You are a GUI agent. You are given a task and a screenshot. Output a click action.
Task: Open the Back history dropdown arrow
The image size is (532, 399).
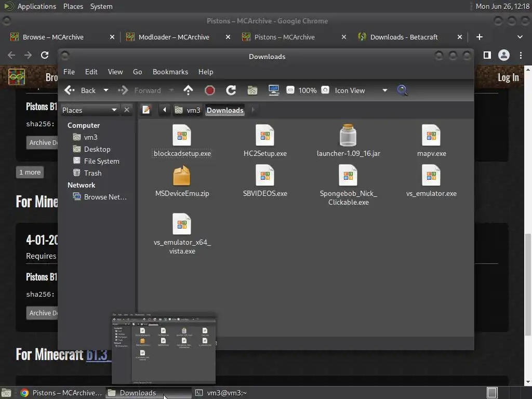106,90
